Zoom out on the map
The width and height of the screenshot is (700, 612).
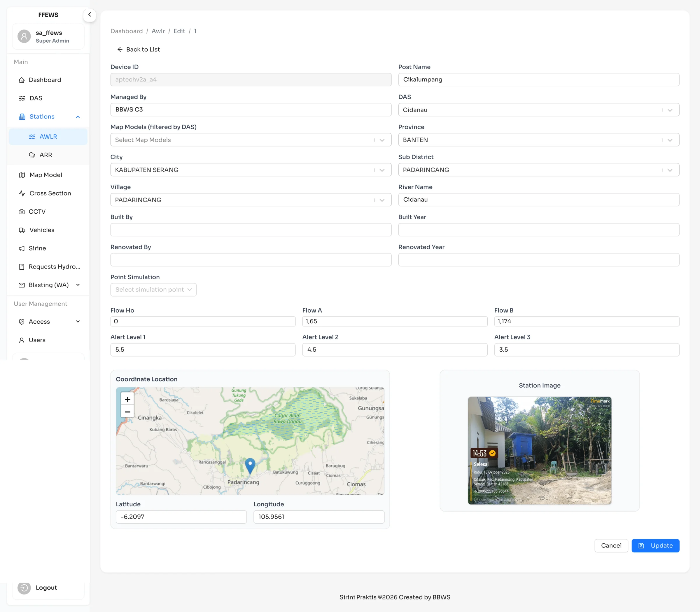click(128, 412)
